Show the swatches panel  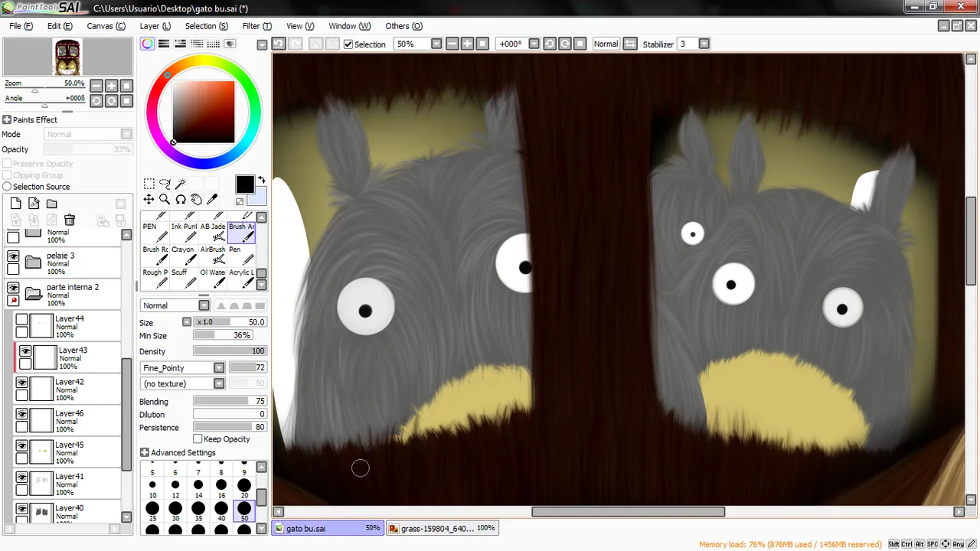click(214, 44)
